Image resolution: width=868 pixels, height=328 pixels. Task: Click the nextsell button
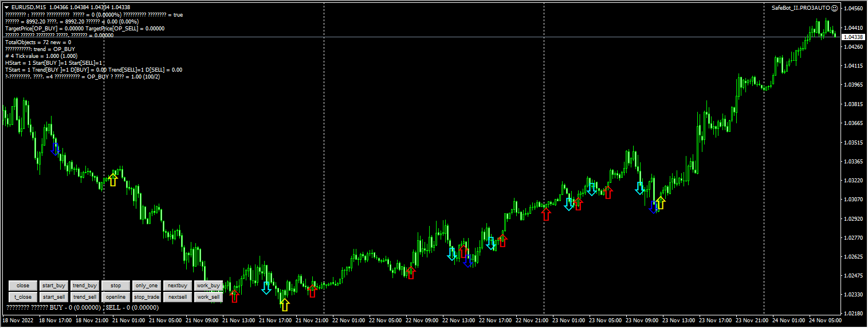click(178, 297)
